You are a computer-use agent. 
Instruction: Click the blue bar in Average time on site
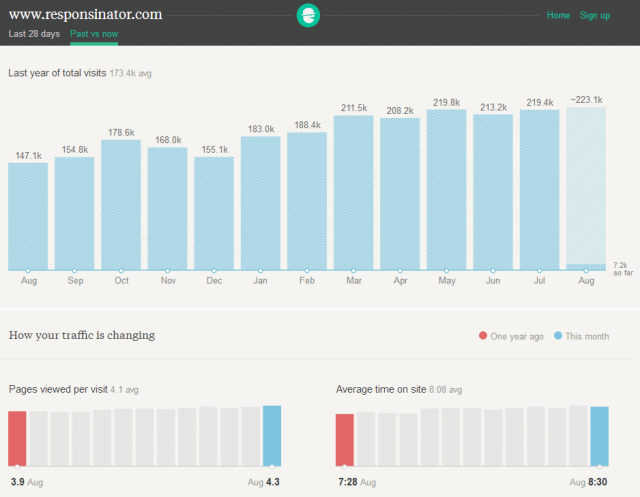click(x=600, y=436)
